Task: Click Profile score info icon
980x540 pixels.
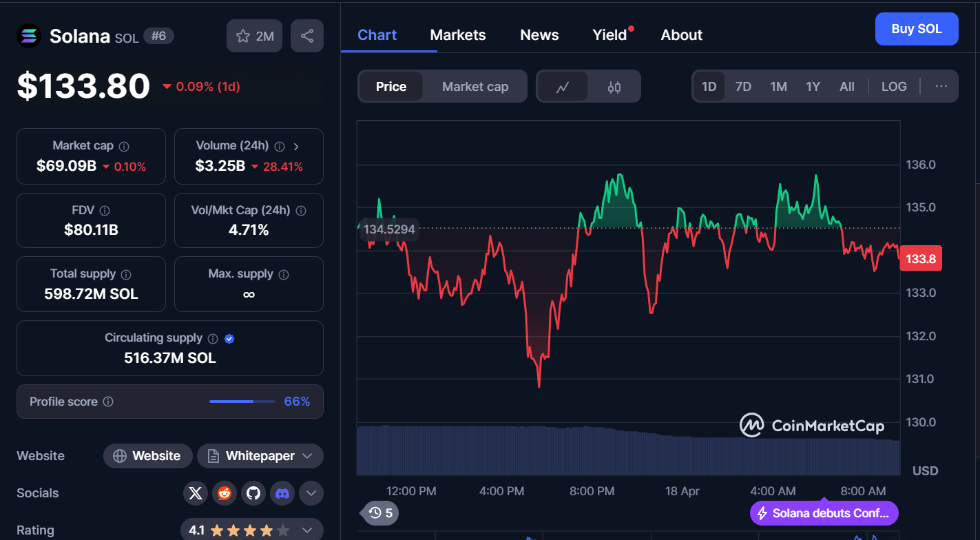Action: tap(108, 402)
